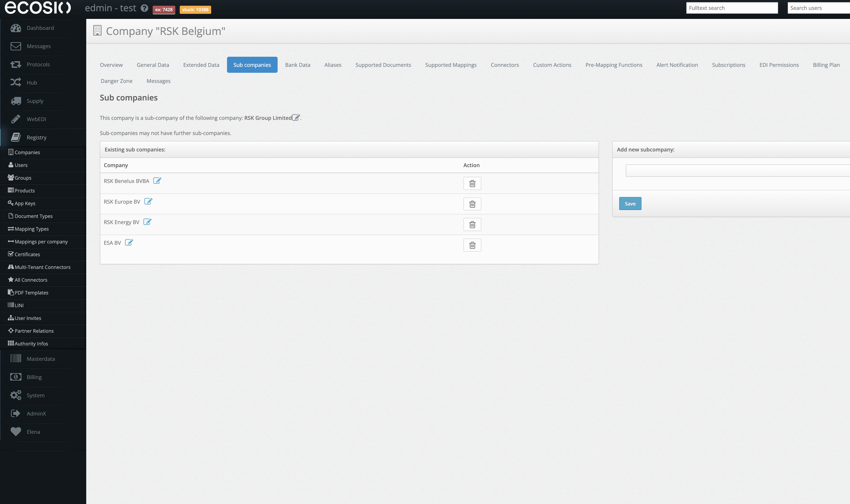Select the Sub companies tab
850x504 pixels.
[252, 65]
